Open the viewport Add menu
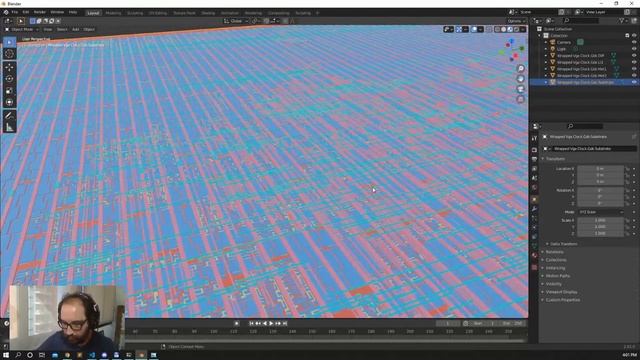640x360 pixels. click(76, 29)
